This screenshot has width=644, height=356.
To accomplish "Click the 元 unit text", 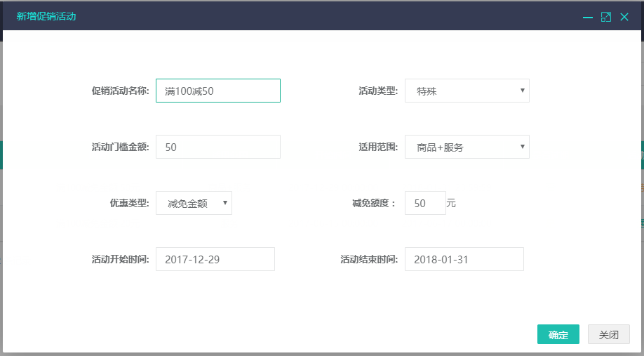I will tap(451, 203).
